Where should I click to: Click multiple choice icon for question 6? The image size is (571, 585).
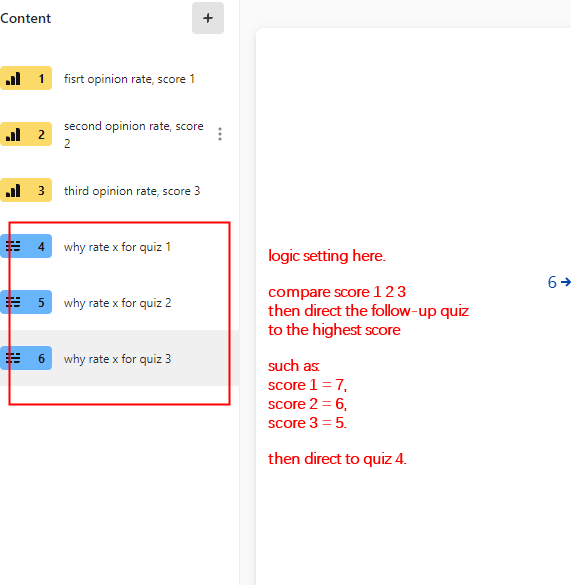tap(13, 358)
